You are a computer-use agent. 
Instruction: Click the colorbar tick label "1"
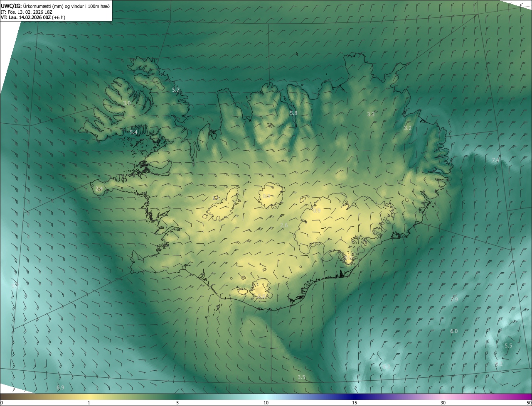89,403
